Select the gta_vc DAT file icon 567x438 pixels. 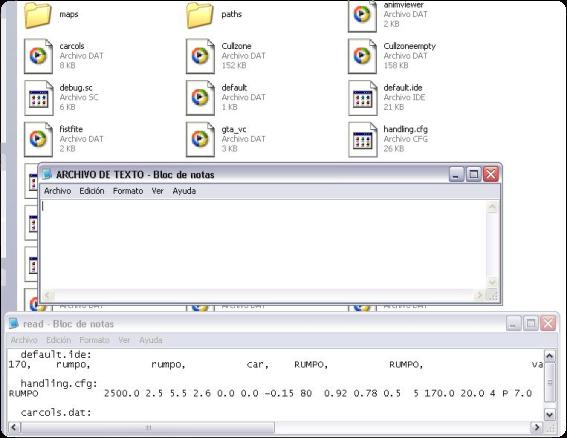click(200, 140)
